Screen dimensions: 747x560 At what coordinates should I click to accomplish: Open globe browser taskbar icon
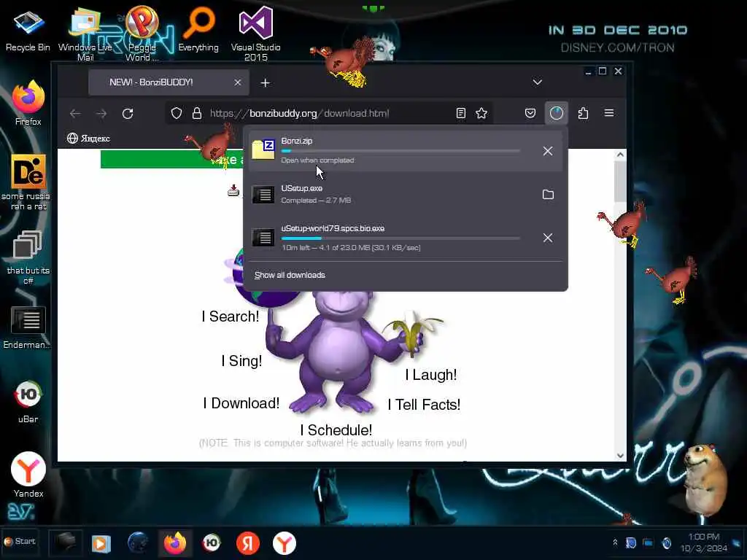tap(138, 542)
